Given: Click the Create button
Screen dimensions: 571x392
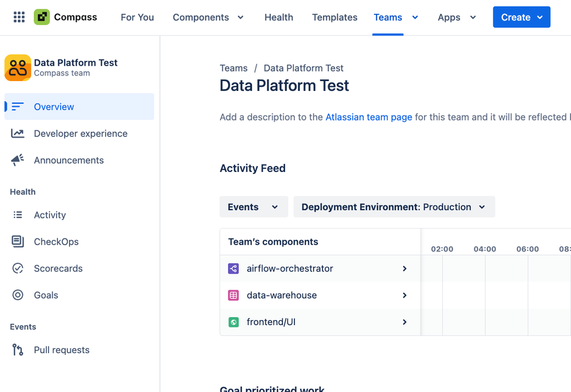Looking at the screenshot, I should point(521,17).
